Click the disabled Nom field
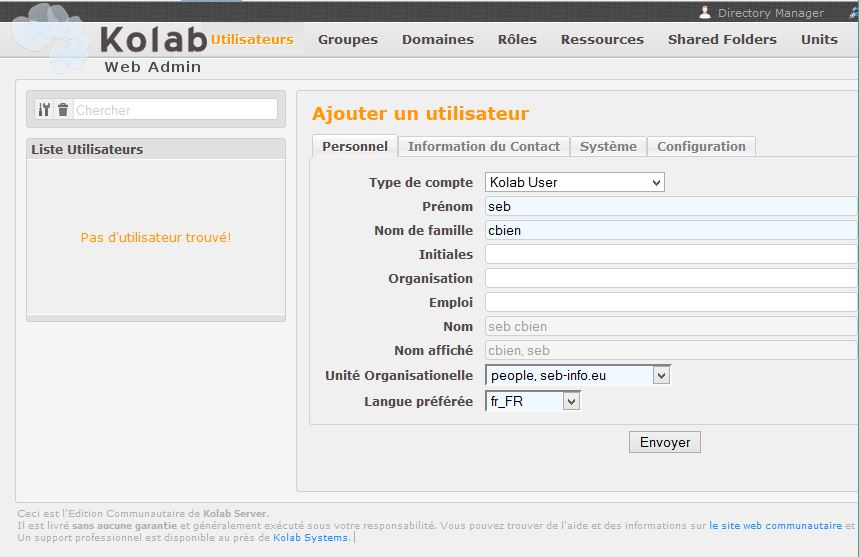This screenshot has width=859, height=557. pyautogui.click(x=672, y=326)
